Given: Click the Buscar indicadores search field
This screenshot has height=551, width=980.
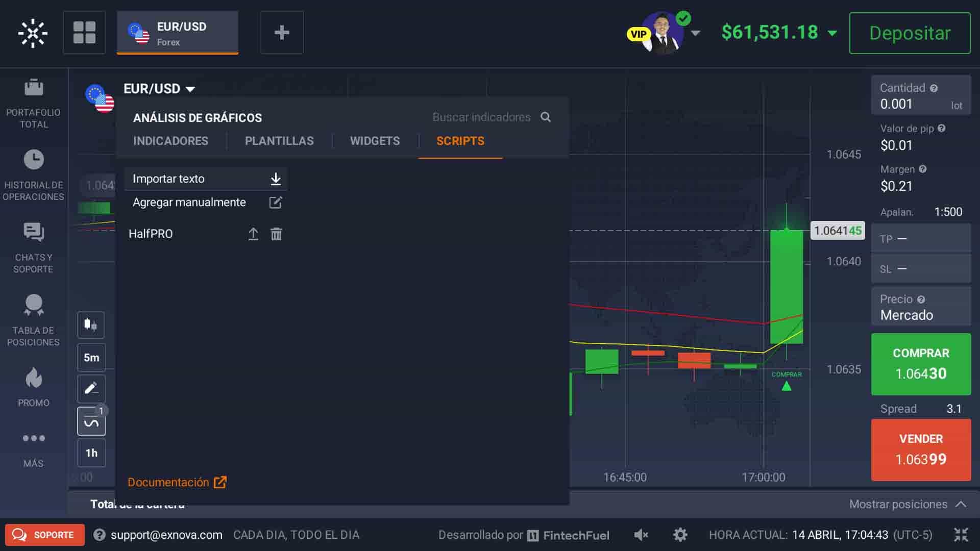Looking at the screenshot, I should [x=481, y=117].
